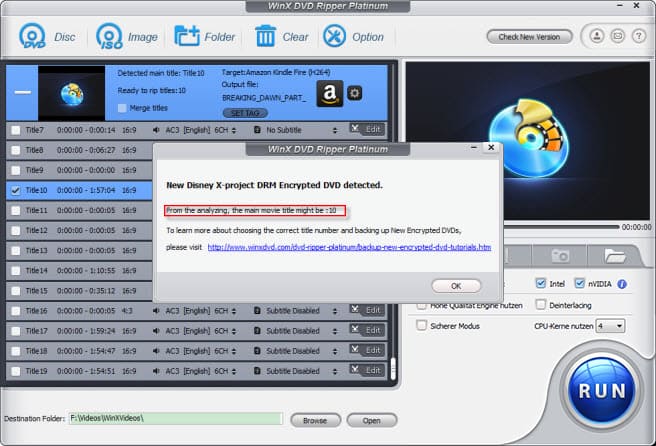Click the audio speaker icon for Title18

pyautogui.click(x=156, y=351)
